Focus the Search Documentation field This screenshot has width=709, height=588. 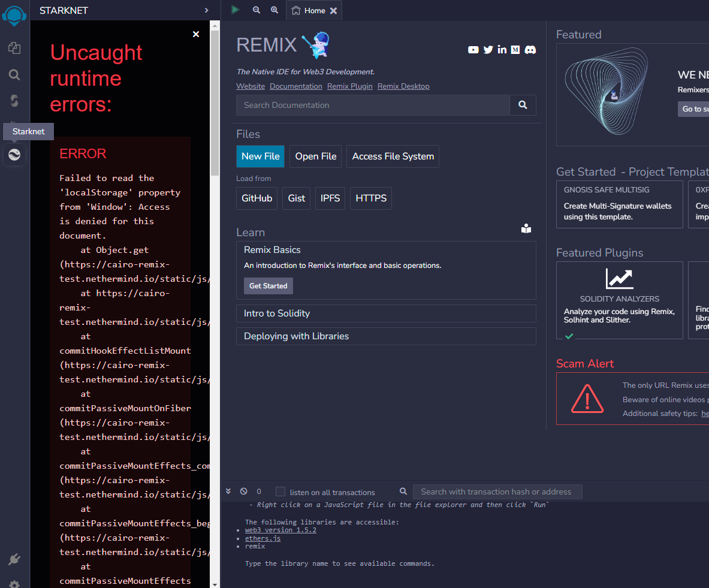click(x=373, y=105)
